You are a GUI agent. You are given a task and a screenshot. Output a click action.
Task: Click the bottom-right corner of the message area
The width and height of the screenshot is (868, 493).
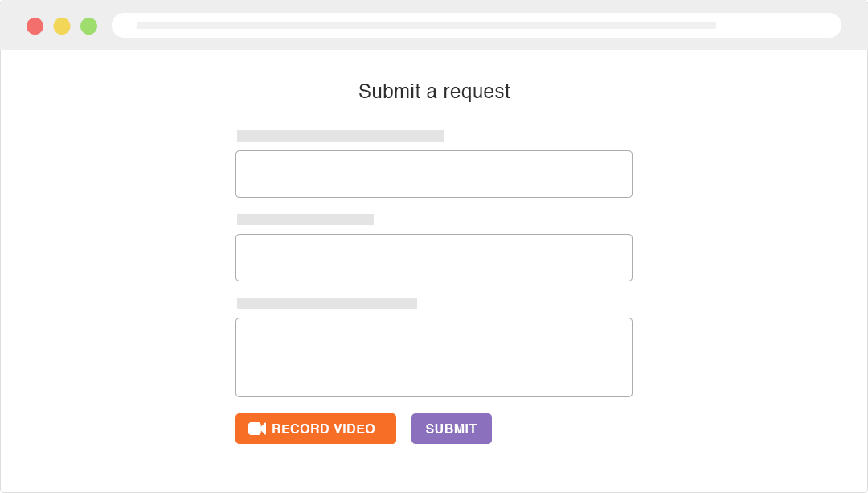click(628, 392)
